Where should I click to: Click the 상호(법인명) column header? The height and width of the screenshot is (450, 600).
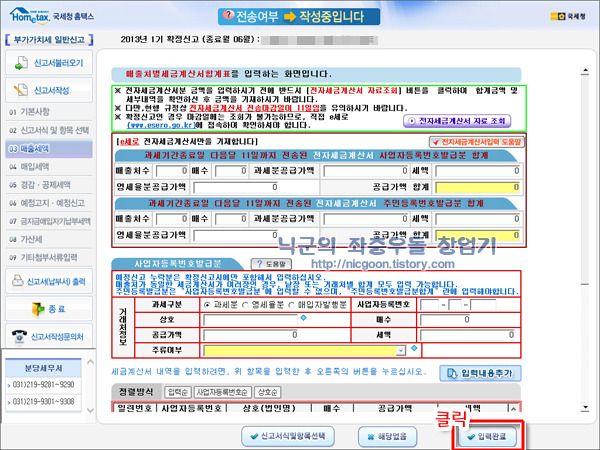tap(269, 409)
